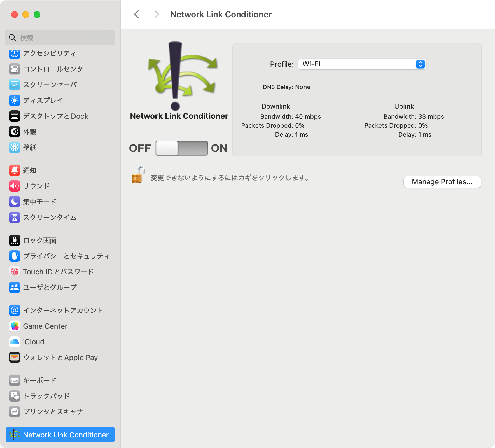495x448 pixels.
Task: Go back with the left chevron
Action: click(x=137, y=14)
